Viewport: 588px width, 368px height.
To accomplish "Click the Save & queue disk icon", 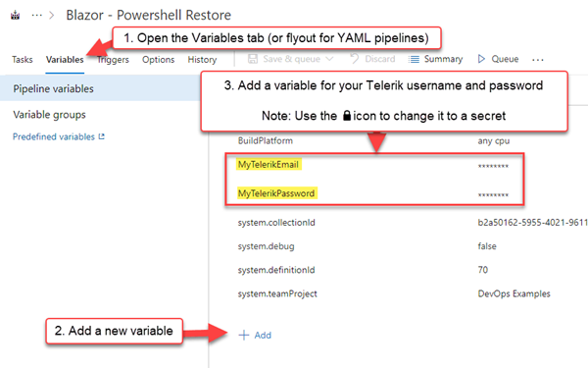I will (253, 59).
